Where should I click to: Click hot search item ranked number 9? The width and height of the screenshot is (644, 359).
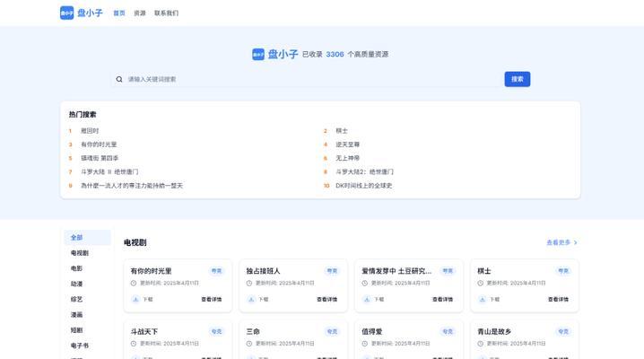tap(132, 186)
